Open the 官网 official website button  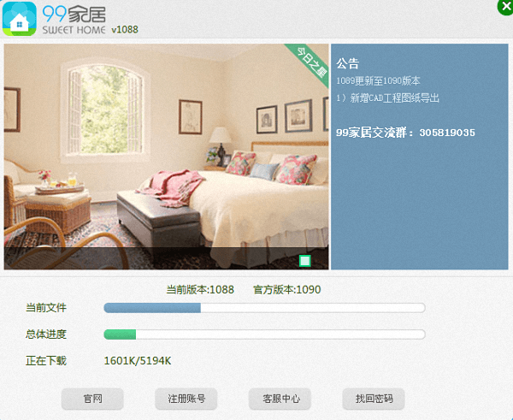pyautogui.click(x=92, y=399)
